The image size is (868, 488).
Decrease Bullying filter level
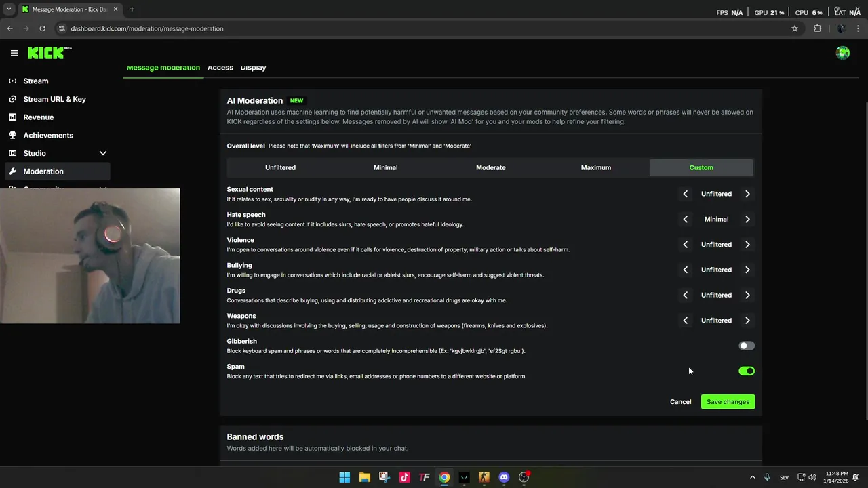tap(686, 270)
